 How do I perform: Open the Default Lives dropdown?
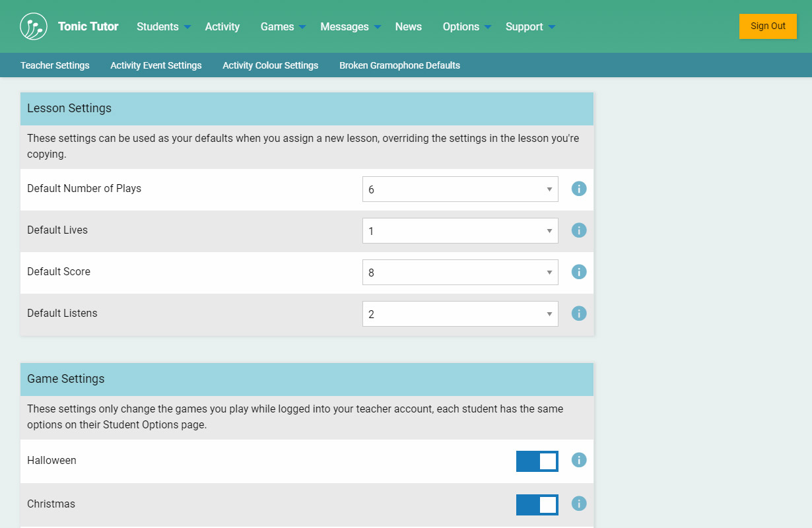[x=460, y=231]
